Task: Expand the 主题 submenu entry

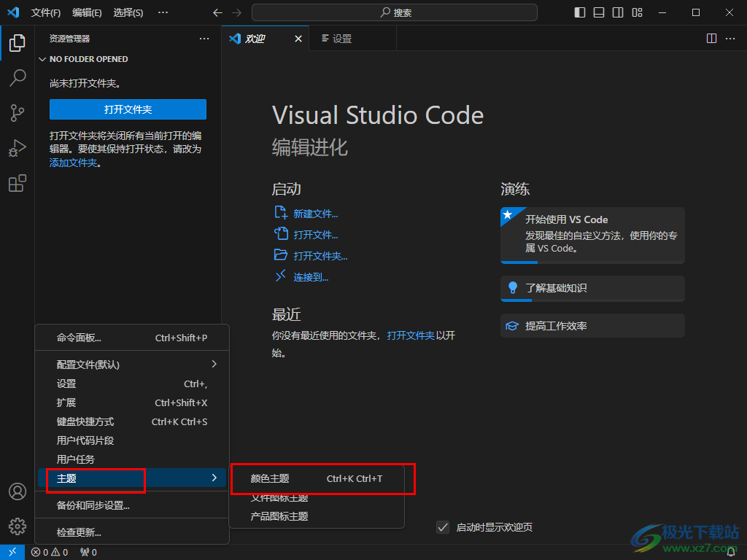Action: (132, 478)
